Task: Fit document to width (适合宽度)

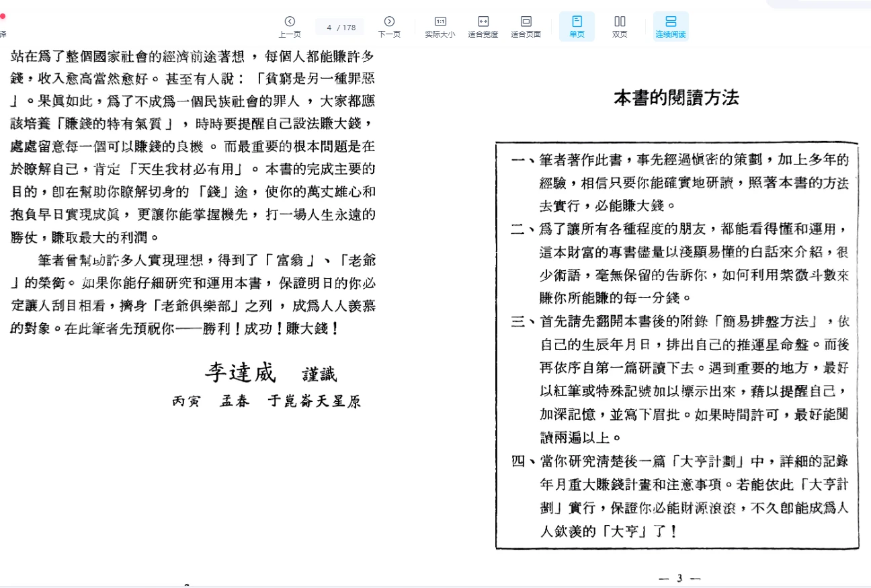Action: [x=483, y=27]
